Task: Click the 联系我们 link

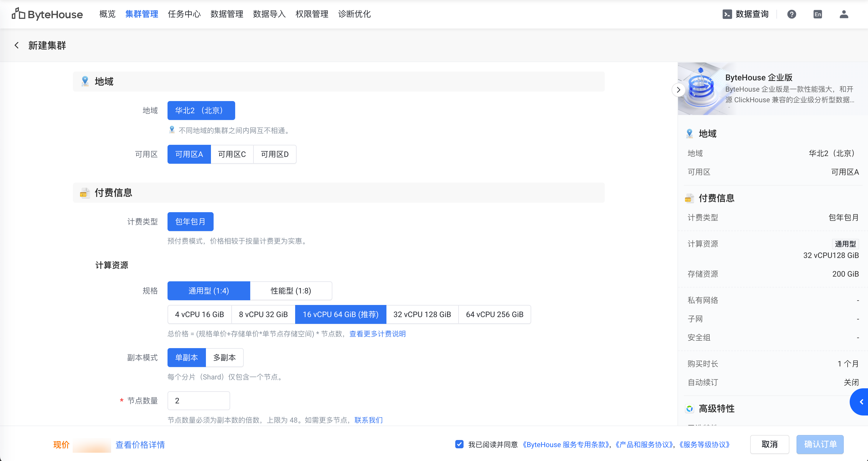Action: pyautogui.click(x=368, y=420)
